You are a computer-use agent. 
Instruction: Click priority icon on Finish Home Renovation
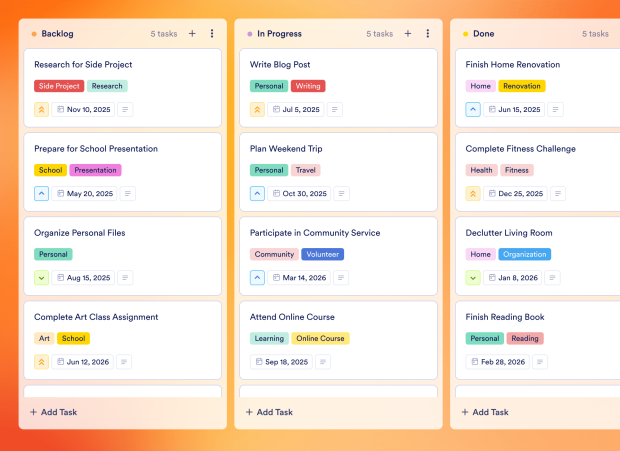(473, 109)
